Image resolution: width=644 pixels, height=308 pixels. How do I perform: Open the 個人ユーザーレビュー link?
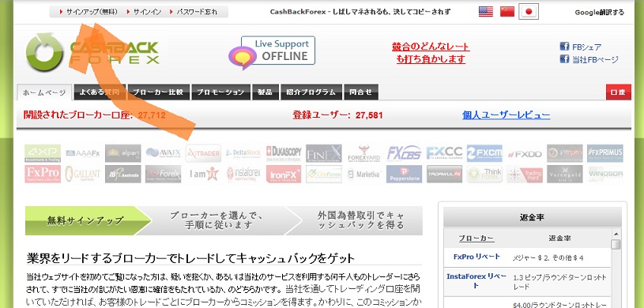506,115
